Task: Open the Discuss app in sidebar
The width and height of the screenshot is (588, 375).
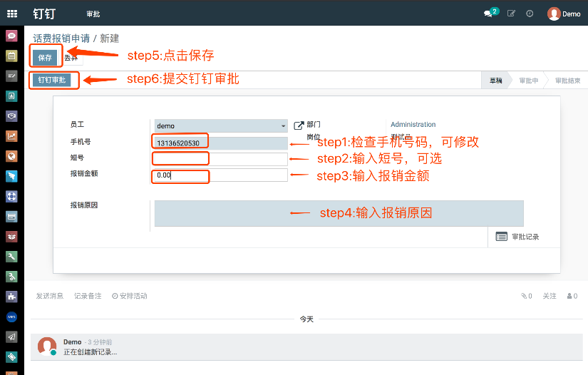Action: pos(11,36)
